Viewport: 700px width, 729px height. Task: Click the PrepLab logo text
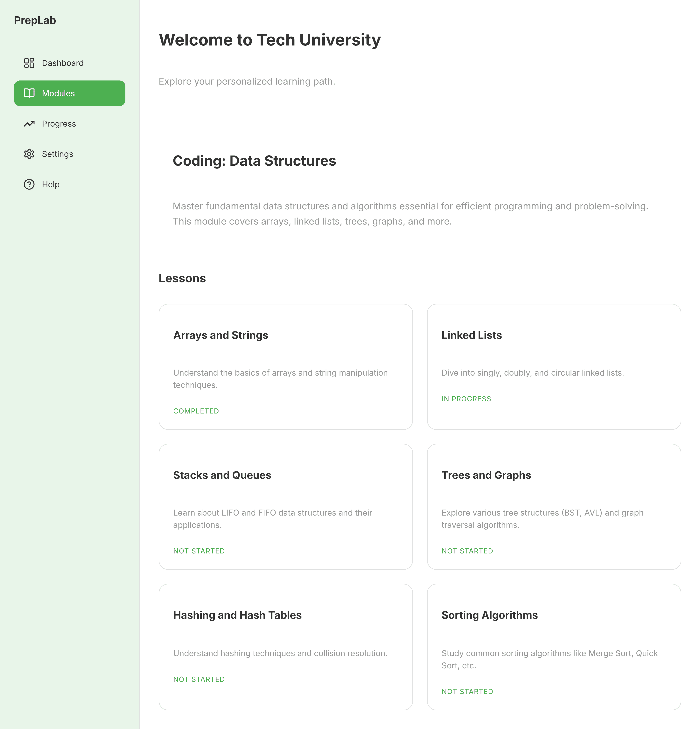pos(35,20)
